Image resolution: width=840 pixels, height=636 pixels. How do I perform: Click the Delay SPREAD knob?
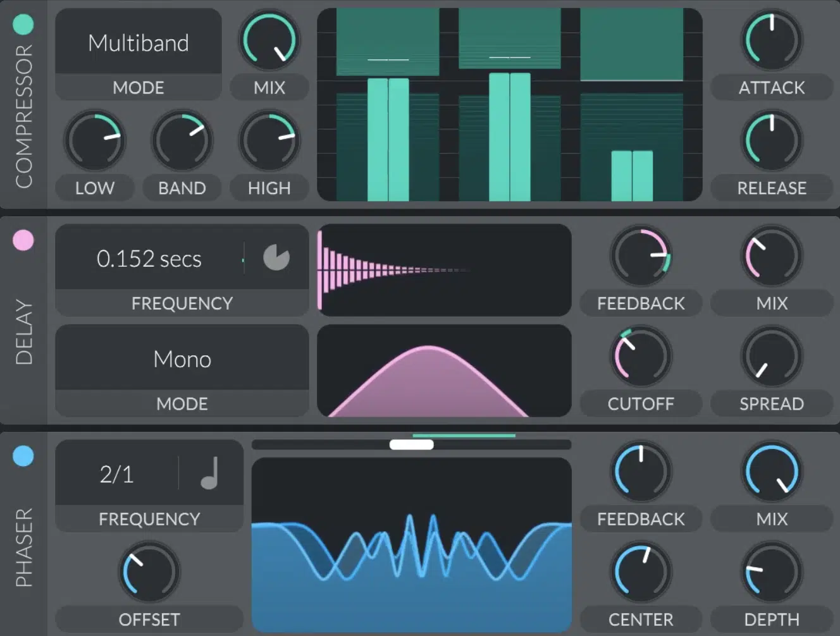772,357
